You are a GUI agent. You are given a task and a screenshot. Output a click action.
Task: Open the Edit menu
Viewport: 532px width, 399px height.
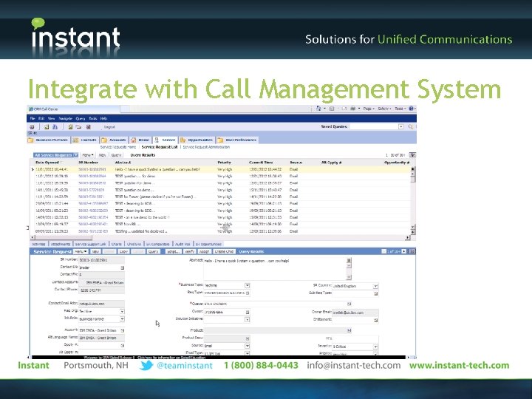41,118
